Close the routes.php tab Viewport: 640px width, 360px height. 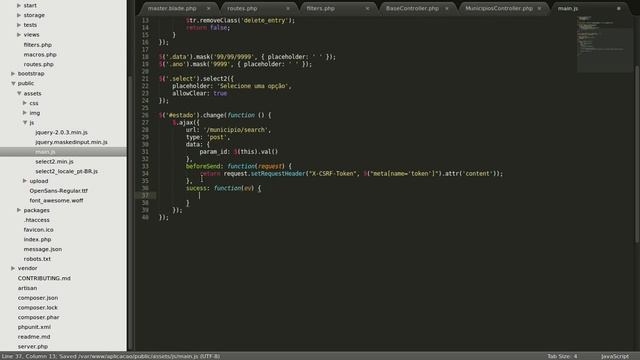click(x=288, y=8)
